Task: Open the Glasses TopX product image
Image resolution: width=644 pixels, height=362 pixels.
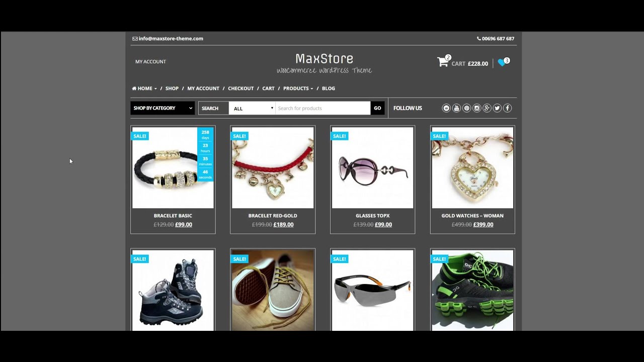Action: click(x=373, y=167)
